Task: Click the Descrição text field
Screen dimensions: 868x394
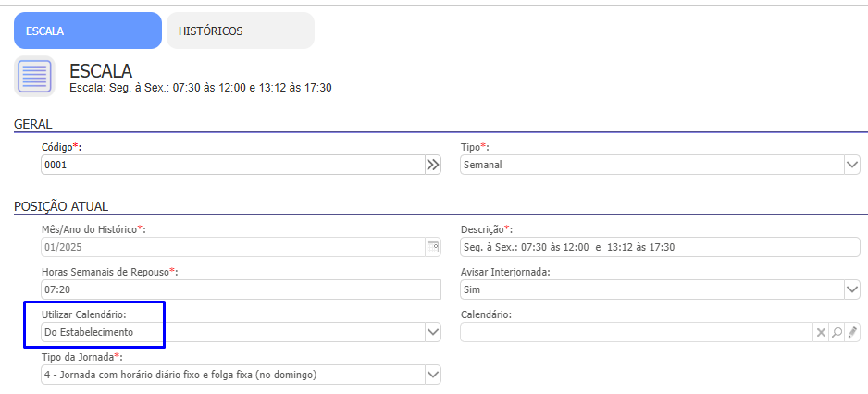Action: (660, 247)
